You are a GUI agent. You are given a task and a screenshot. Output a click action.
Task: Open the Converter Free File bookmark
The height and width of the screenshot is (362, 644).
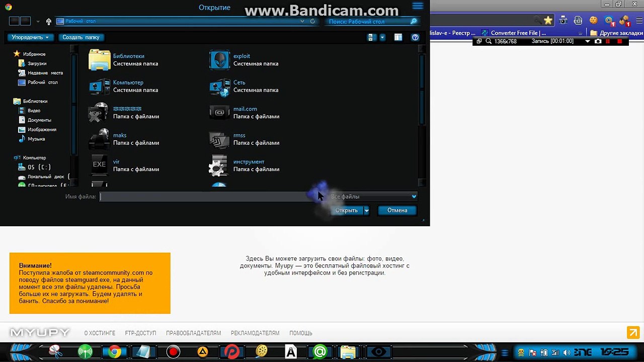pyautogui.click(x=514, y=33)
